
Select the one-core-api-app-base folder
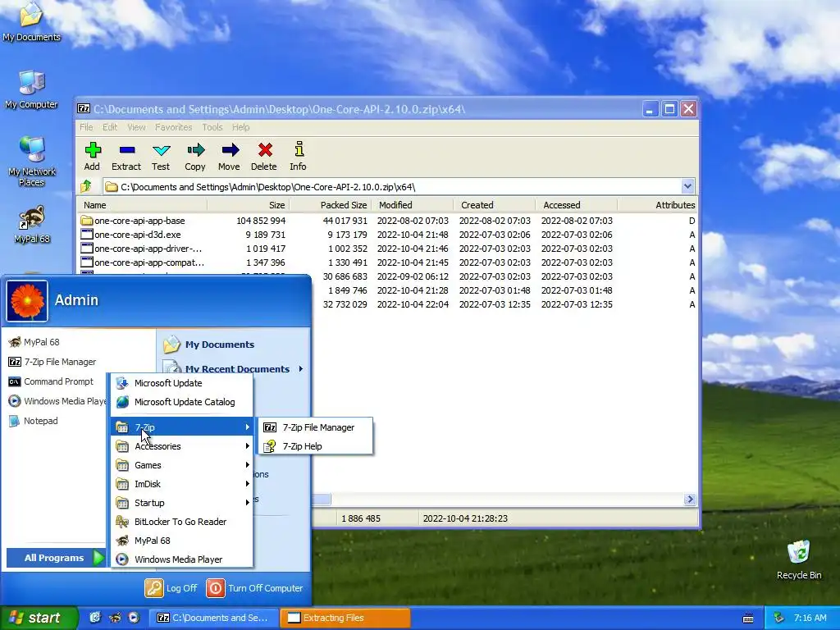point(133,221)
